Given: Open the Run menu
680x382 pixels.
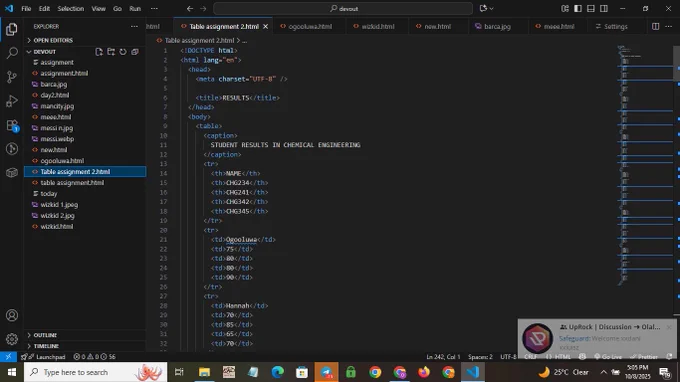Looking at the screenshot, I should coord(135,8).
